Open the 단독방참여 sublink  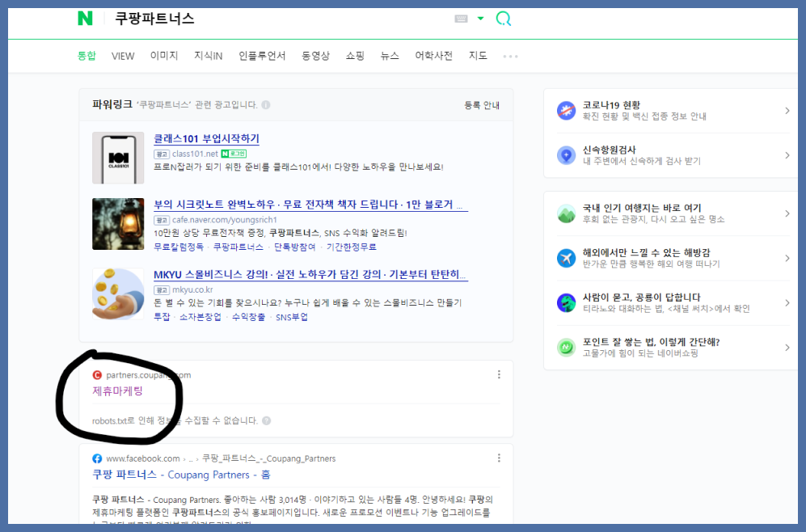pos(294,247)
